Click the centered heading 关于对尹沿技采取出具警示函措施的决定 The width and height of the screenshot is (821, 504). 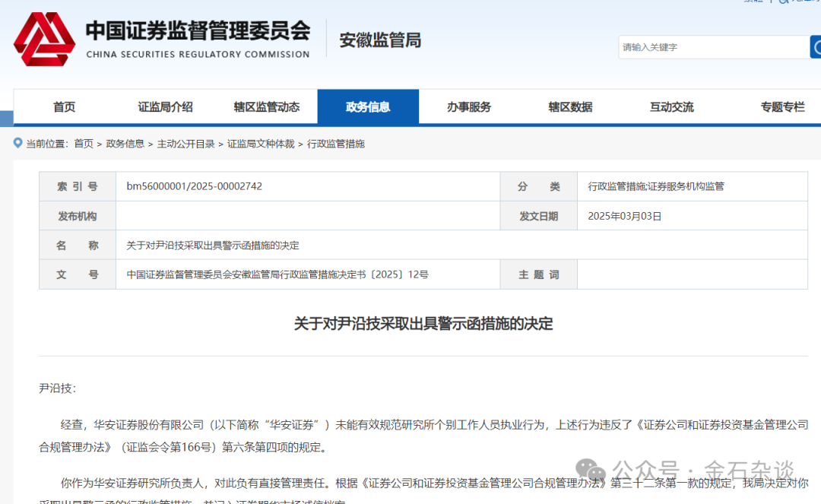[x=423, y=324]
